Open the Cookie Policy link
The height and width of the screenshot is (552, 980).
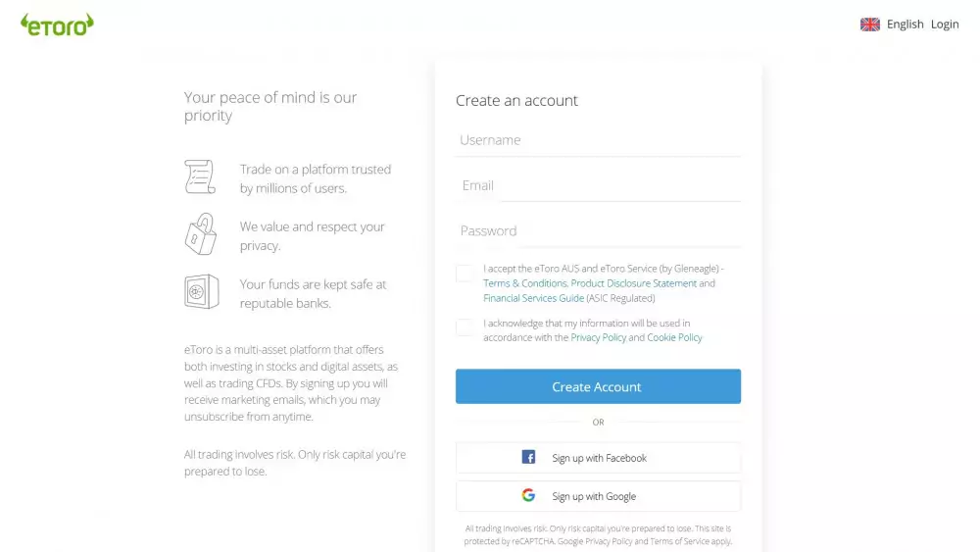tap(674, 337)
